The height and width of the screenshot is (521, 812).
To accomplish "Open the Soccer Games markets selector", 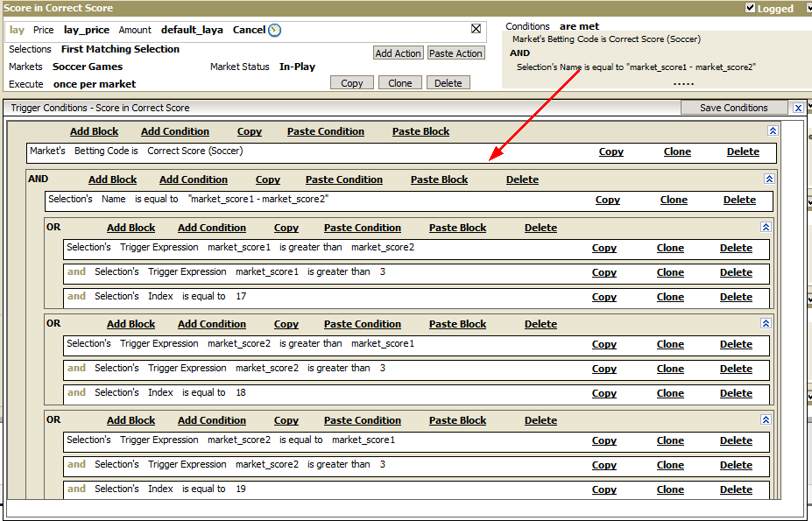I will pyautogui.click(x=88, y=67).
